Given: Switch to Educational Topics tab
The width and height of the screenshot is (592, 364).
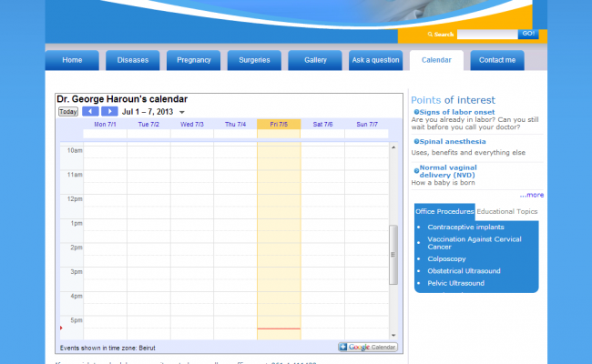Looking at the screenshot, I should point(506,211).
